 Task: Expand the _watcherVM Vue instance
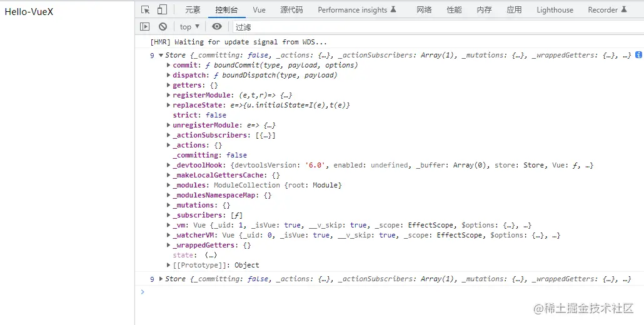tap(168, 235)
